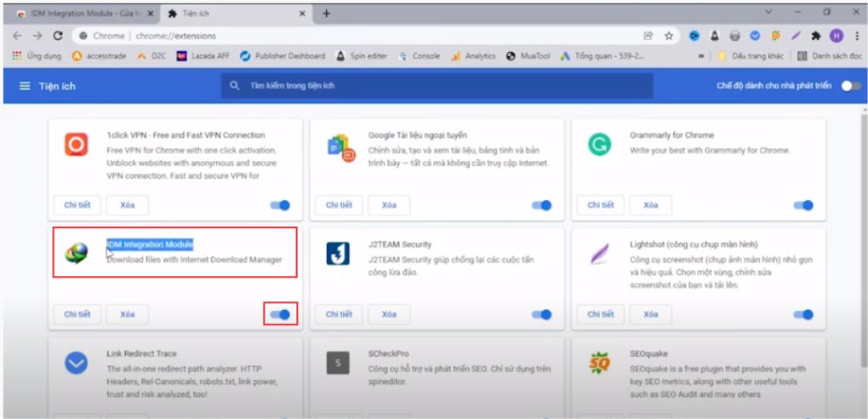Viewport: 868px width, 419px height.
Task: Turn off IDM Integration Module toggle
Action: pyautogui.click(x=280, y=314)
